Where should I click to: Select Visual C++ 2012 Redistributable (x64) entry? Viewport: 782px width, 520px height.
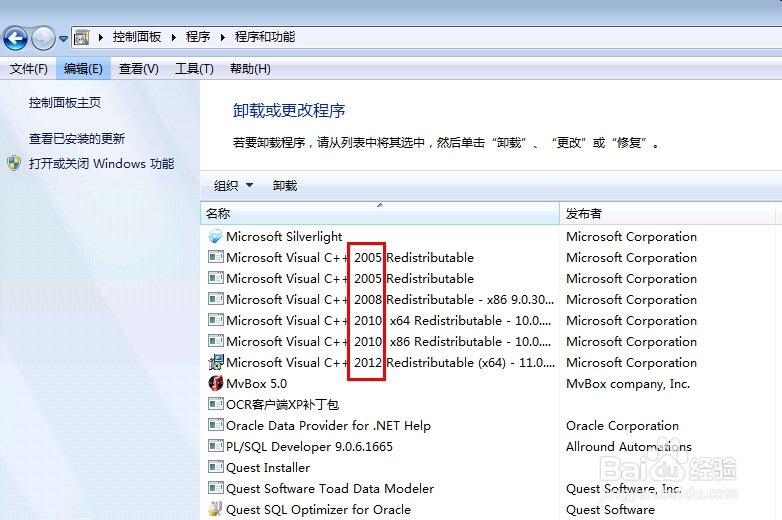390,362
